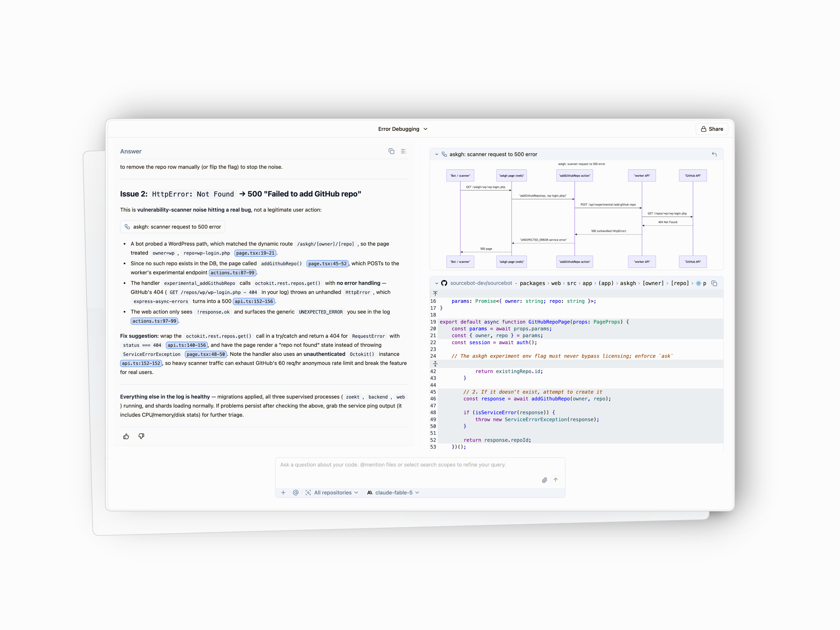Click the plus icon in chat toolbar
The image size is (840, 630).
point(283,493)
